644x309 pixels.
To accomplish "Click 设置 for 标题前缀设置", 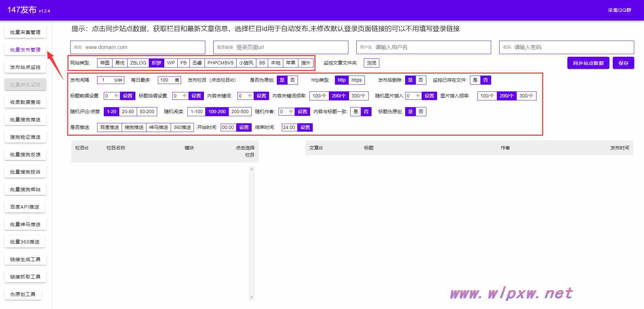I will coord(128,96).
